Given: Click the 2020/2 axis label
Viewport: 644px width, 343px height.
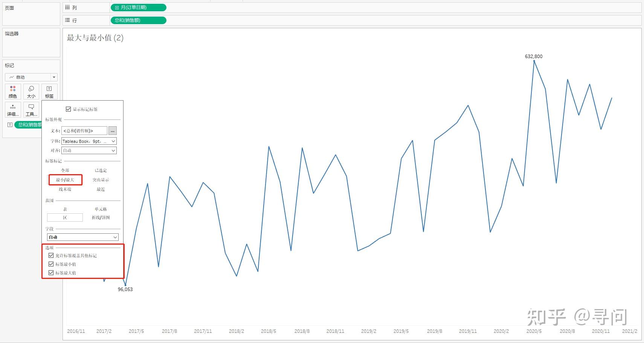Looking at the screenshot, I should (x=501, y=331).
